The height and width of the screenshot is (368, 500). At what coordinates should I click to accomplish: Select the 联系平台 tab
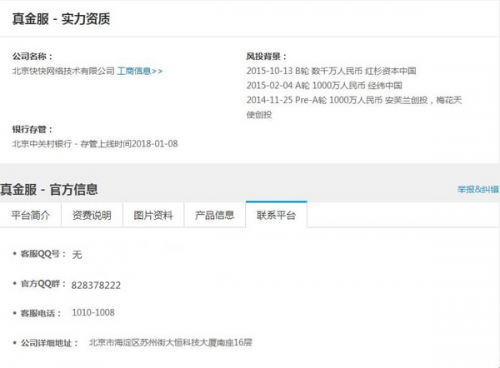276,215
